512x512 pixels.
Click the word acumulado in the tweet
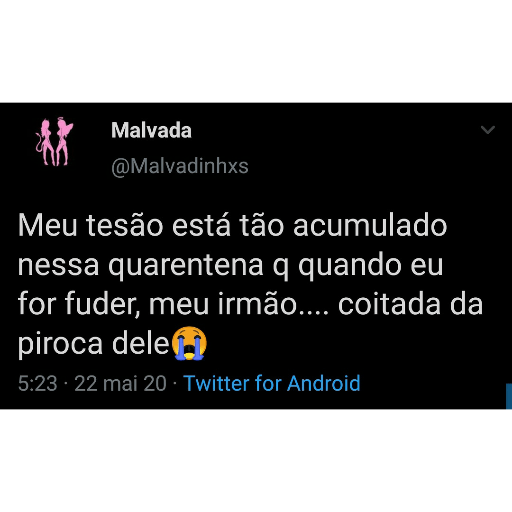[x=370, y=225]
